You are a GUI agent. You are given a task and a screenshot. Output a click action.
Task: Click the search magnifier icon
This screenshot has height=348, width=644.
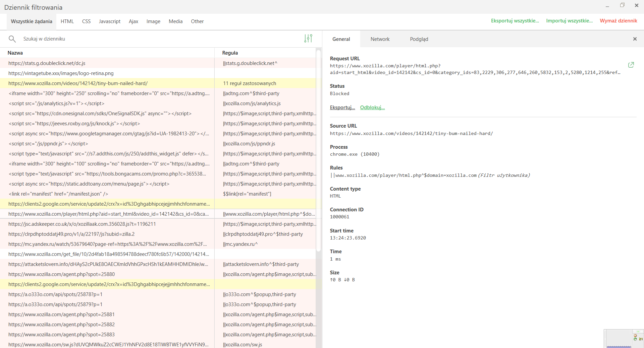(x=12, y=39)
